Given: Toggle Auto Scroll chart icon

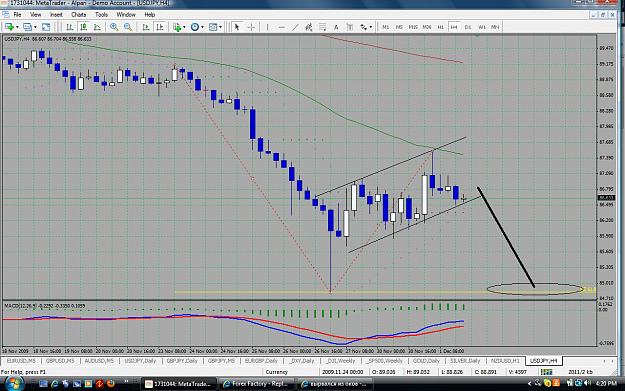Looking at the screenshot, I should click(x=145, y=27).
